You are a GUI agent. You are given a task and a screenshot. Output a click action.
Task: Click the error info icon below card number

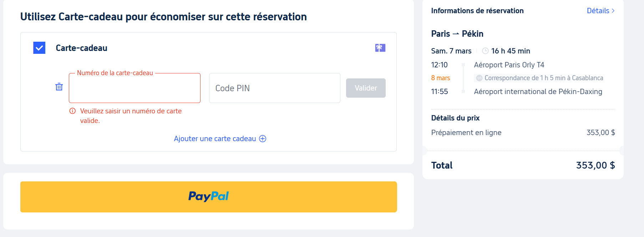[x=73, y=111]
